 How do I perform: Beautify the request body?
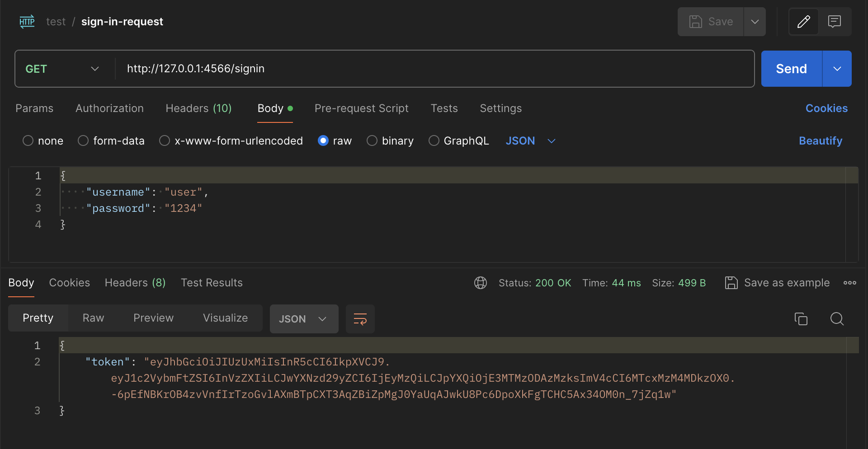point(821,141)
